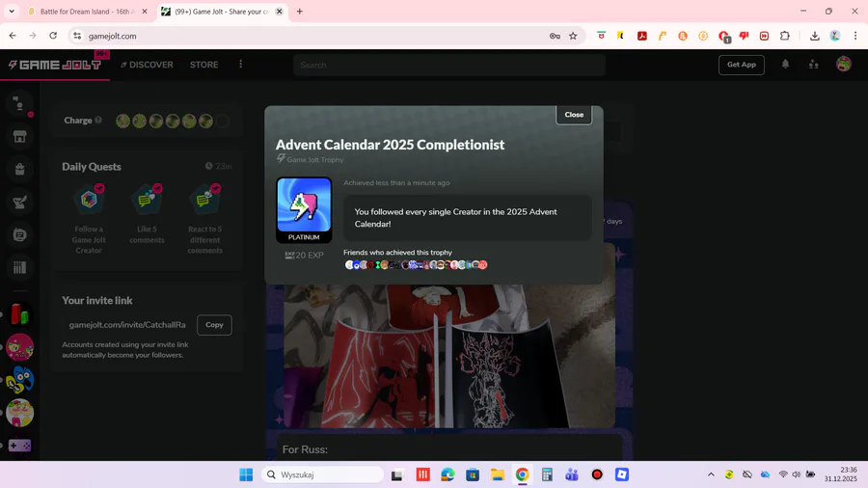Select the Like 5 comments quest
The height and width of the screenshot is (488, 868).
coord(147,213)
